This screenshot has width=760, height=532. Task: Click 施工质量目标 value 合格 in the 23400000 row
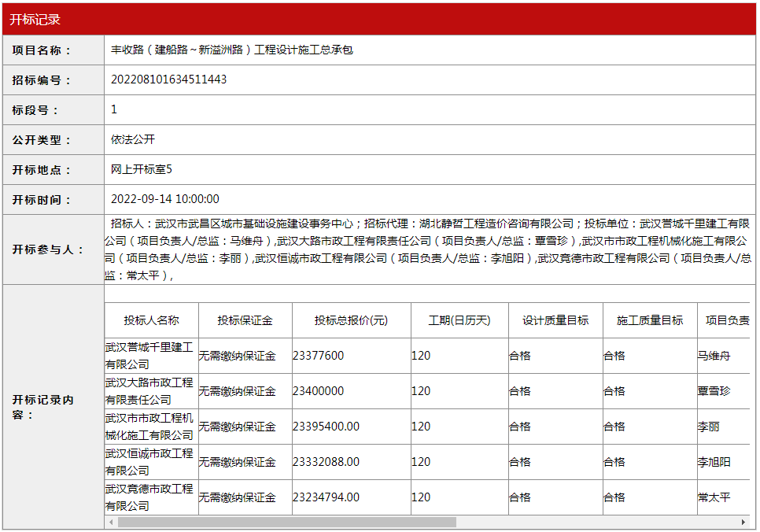pyautogui.click(x=614, y=391)
